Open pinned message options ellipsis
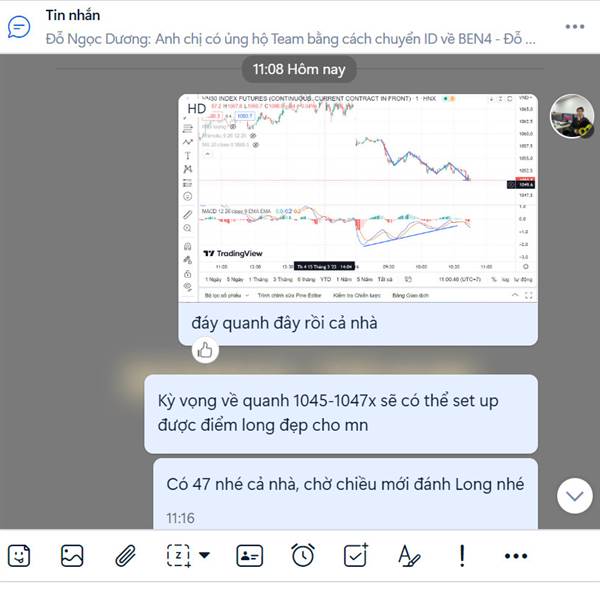This screenshot has width=600, height=600. (575, 26)
